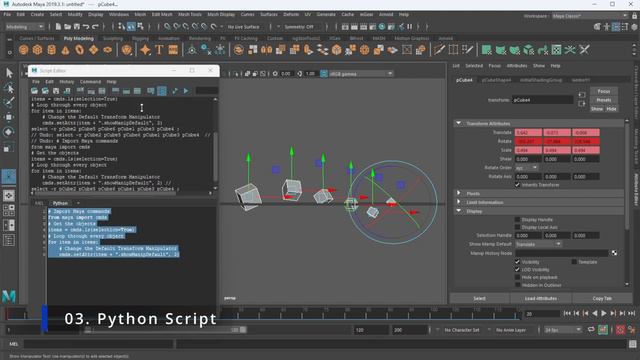Click the Load Script icon in Script Editor toolbar
640x360 pixels.
pos(35,91)
